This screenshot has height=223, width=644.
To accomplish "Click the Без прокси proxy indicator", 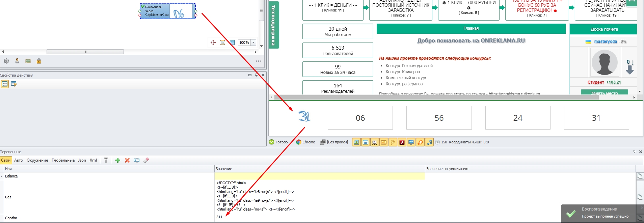I will 334,142.
